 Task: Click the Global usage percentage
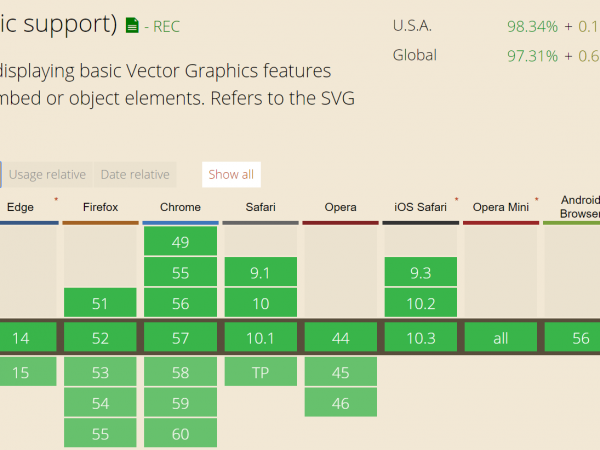(531, 56)
